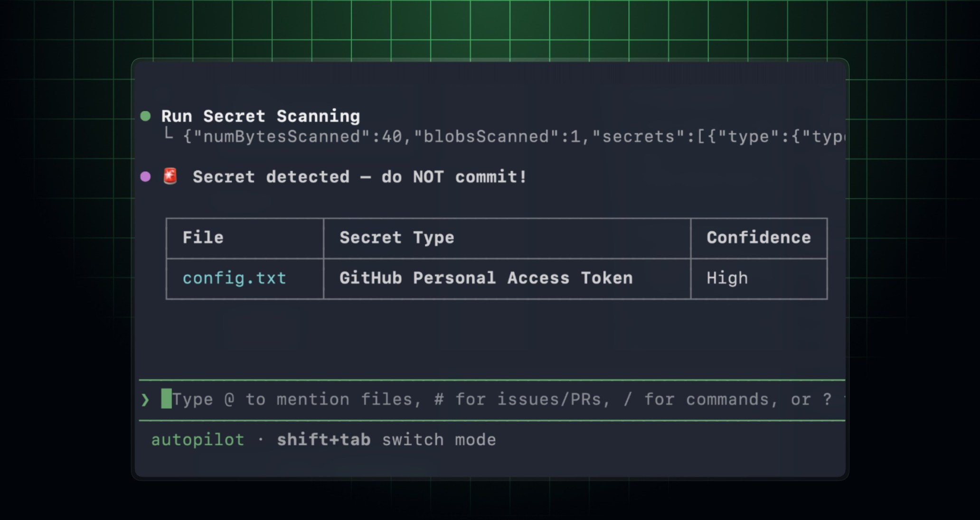This screenshot has width=980, height=520.
Task: Open the config.txt file link
Action: pyautogui.click(x=235, y=278)
